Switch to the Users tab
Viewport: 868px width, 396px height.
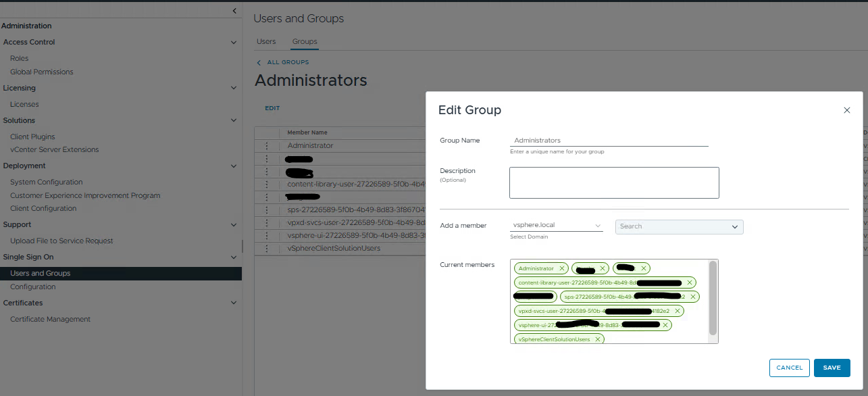[266, 41]
